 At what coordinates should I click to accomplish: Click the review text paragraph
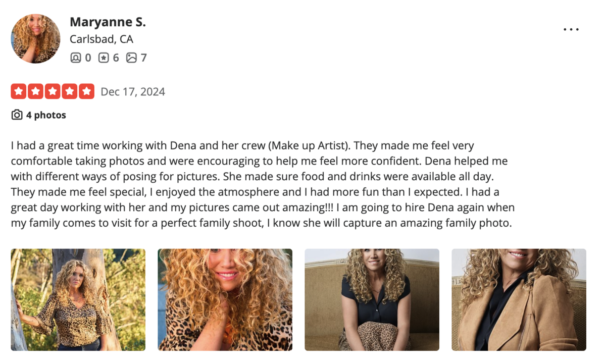tap(263, 184)
